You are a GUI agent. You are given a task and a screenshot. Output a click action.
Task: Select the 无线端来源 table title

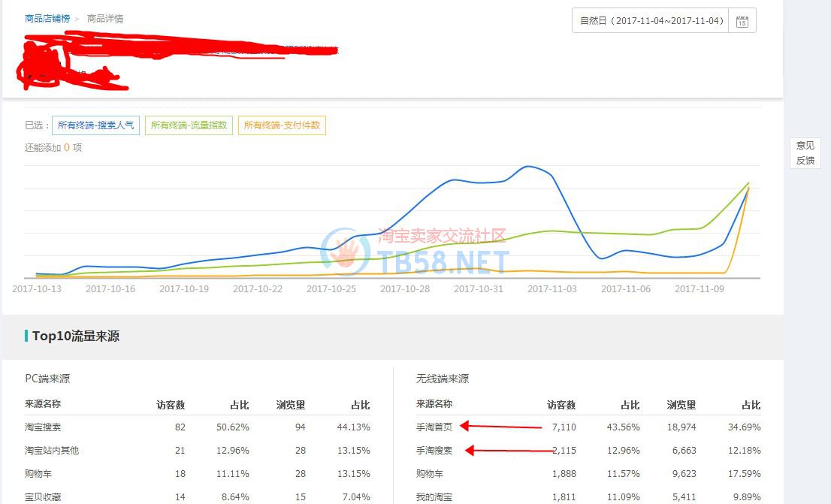click(x=443, y=379)
